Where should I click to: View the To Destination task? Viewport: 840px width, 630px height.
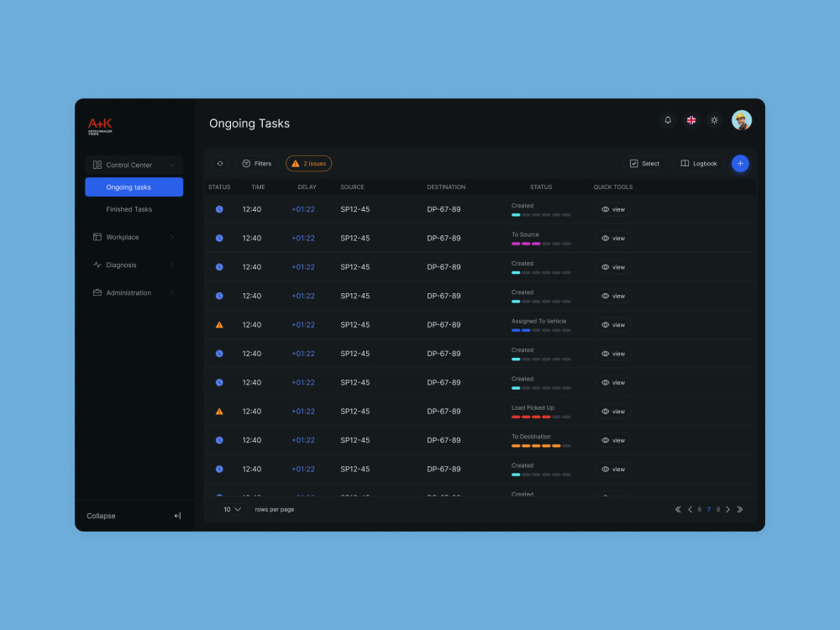pos(613,440)
